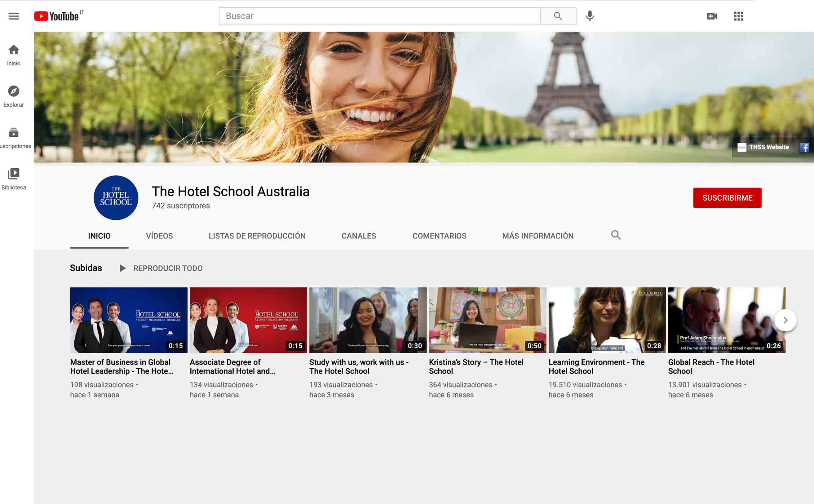Open the CANALES tab
This screenshot has height=504, width=814.
359,236
